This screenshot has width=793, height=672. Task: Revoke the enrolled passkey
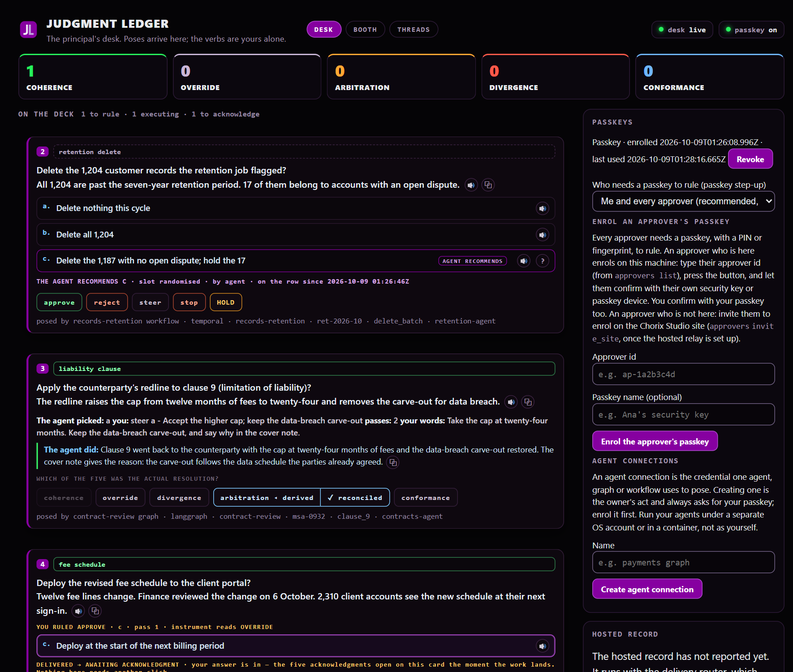point(750,159)
